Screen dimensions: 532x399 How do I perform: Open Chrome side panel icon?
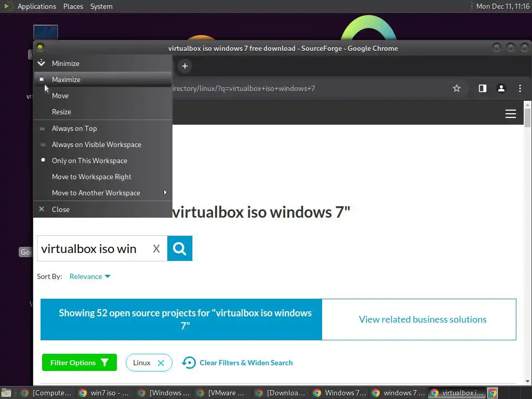click(483, 88)
